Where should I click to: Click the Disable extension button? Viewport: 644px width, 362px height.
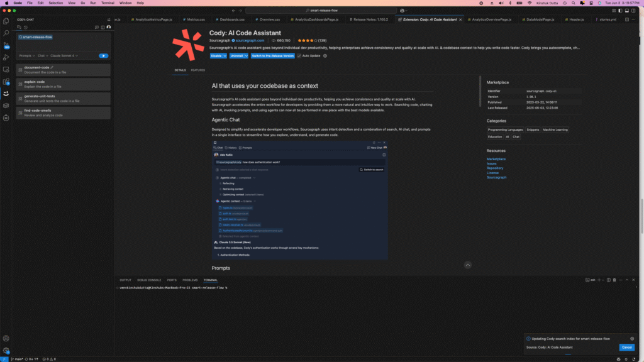point(216,56)
